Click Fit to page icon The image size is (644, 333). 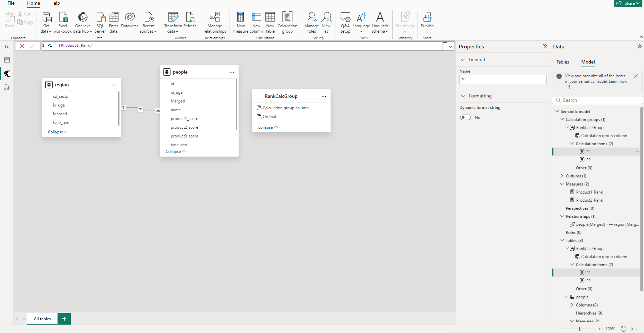pyautogui.click(x=634, y=329)
